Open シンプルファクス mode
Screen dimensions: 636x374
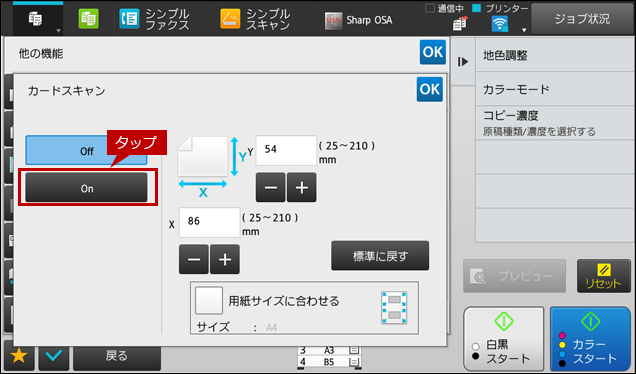pyautogui.click(x=155, y=19)
